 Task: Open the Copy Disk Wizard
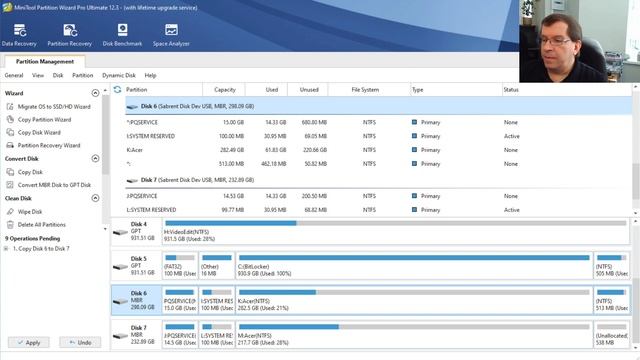pos(39,133)
